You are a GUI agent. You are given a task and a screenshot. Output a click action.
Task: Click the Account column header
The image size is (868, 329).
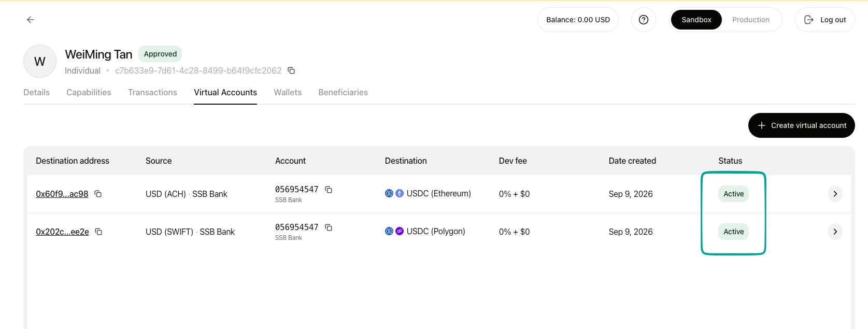tap(290, 161)
